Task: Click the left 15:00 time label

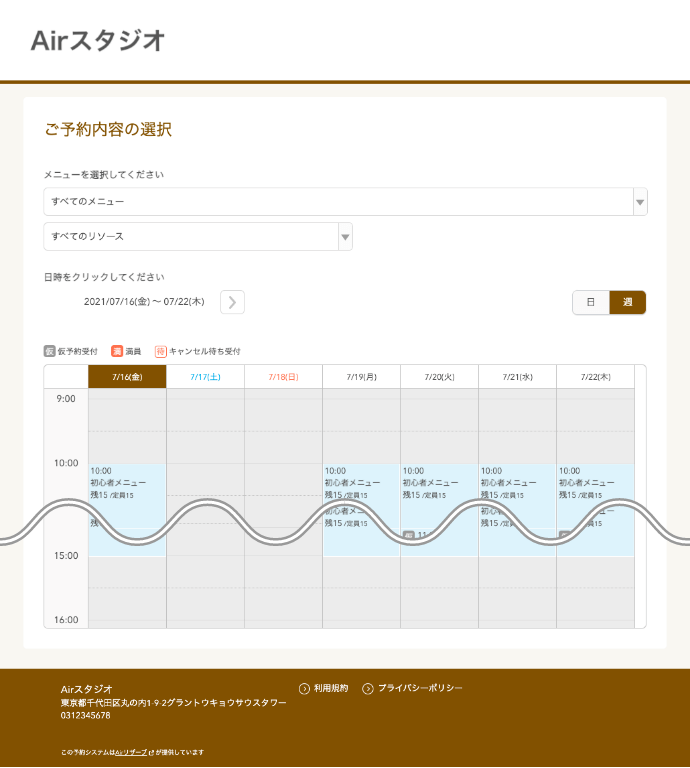Action: (x=66, y=555)
